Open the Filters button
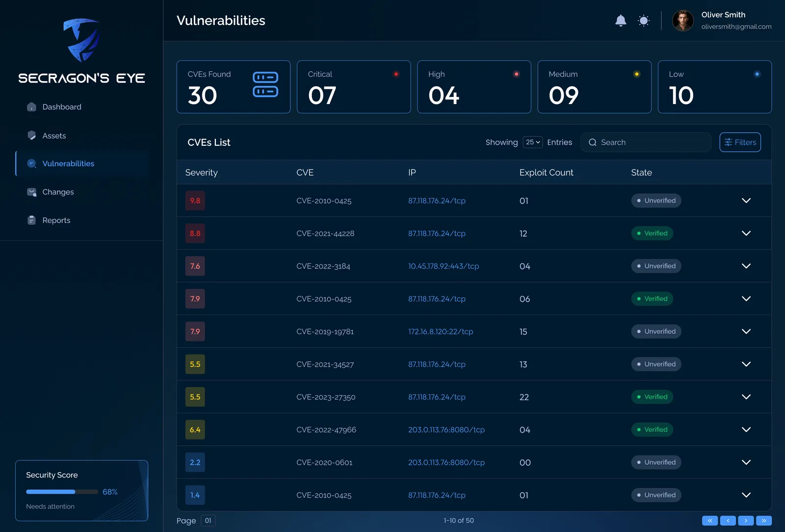Image resolution: width=785 pixels, height=532 pixels. (740, 142)
